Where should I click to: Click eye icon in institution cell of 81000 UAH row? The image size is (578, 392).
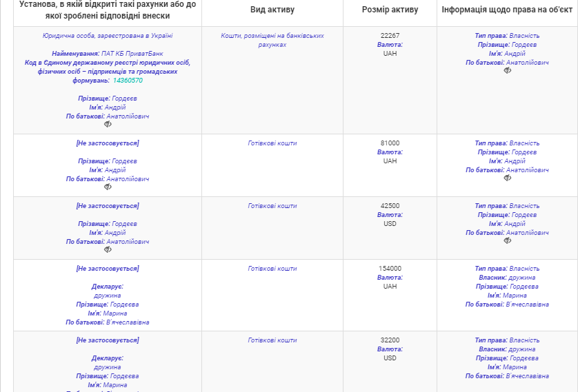coord(108,187)
